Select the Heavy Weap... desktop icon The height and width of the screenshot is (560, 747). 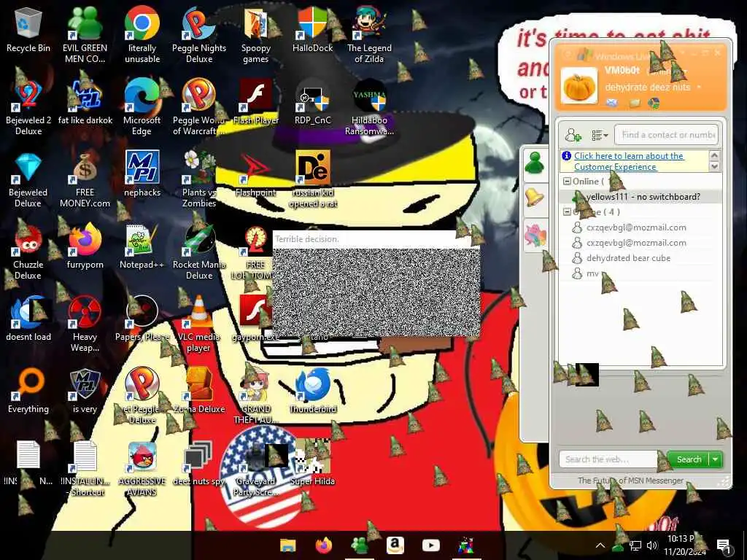(x=85, y=324)
